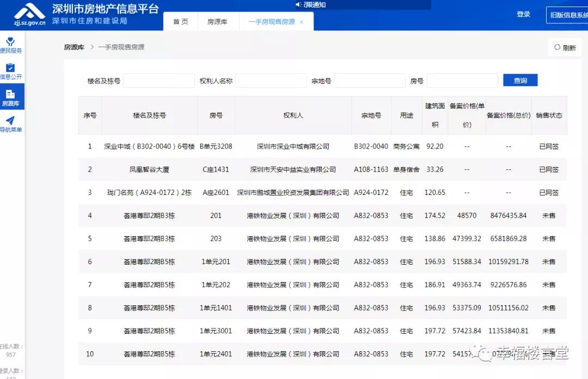Click the 用途 column header
588x379 pixels.
pyautogui.click(x=407, y=115)
